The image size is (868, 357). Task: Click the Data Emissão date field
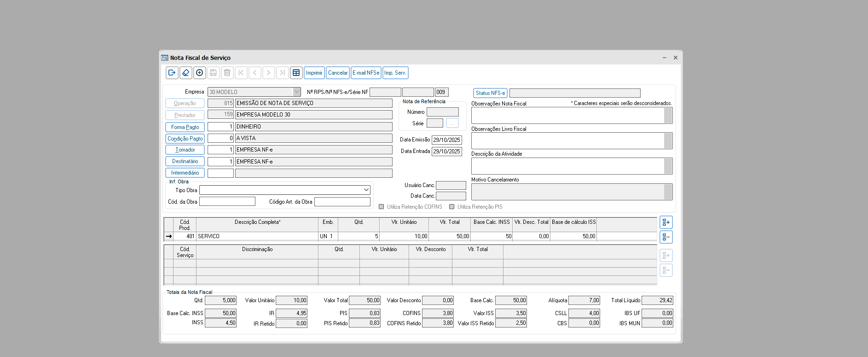tap(446, 140)
